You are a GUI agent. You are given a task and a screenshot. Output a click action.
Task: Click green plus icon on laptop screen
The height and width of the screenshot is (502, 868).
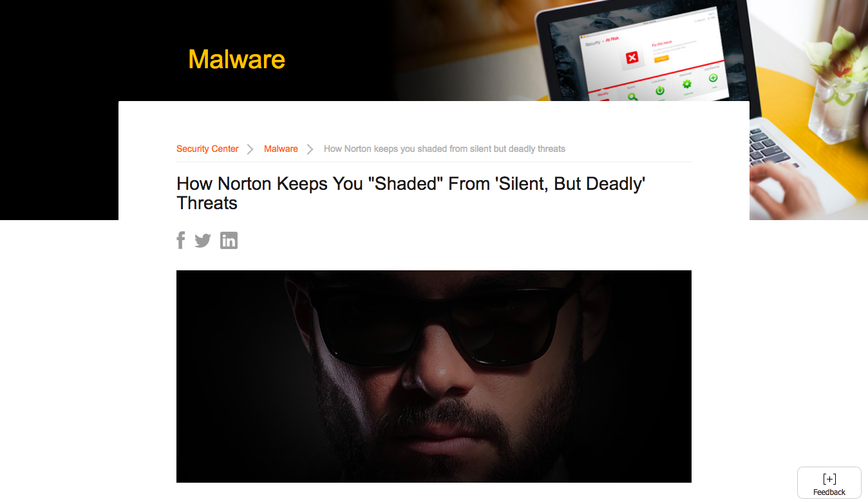713,78
